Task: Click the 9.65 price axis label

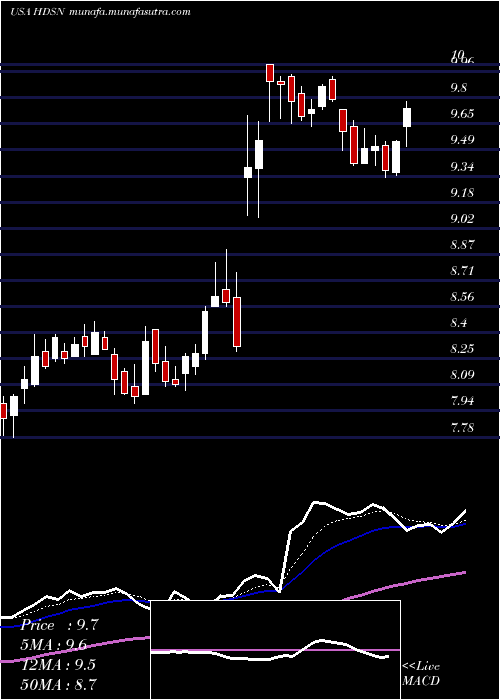Action: click(462, 114)
